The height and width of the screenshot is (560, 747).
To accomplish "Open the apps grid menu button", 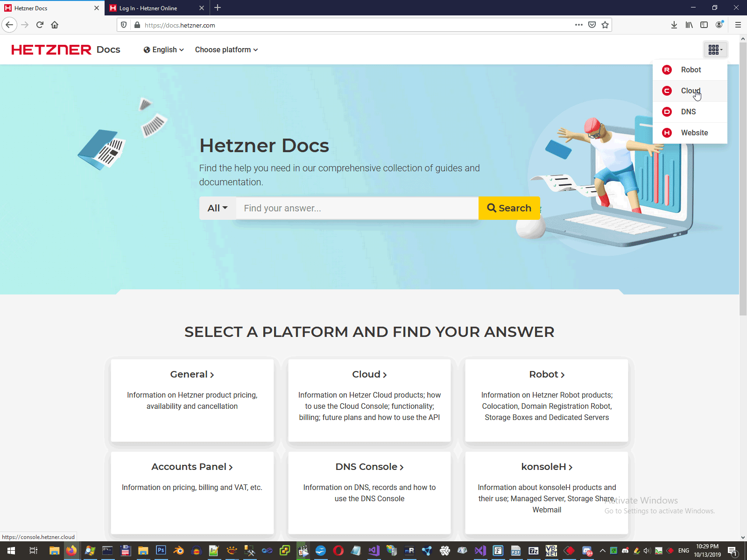I will 715,49.
